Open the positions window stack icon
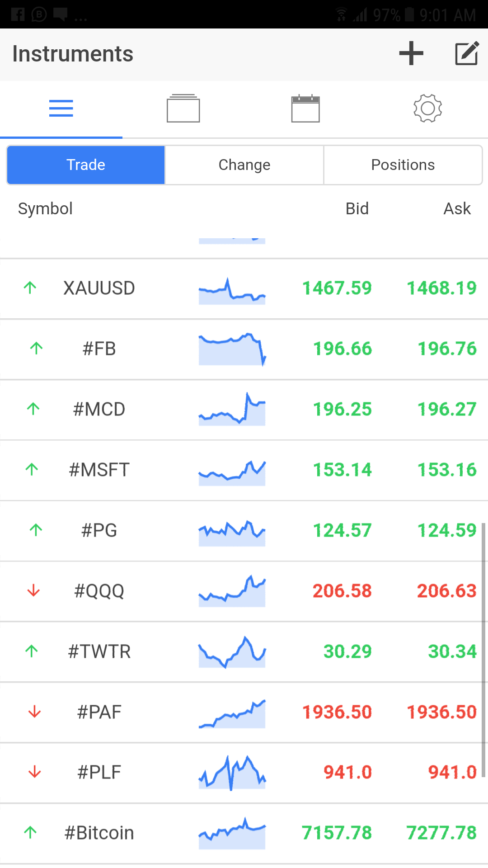The image size is (488, 868). pyautogui.click(x=183, y=108)
